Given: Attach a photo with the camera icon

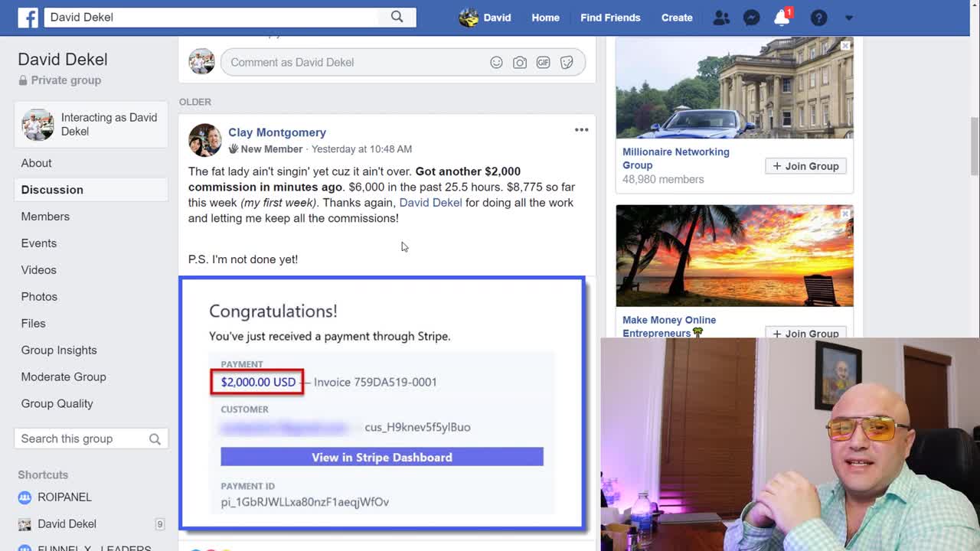Looking at the screenshot, I should coord(520,63).
